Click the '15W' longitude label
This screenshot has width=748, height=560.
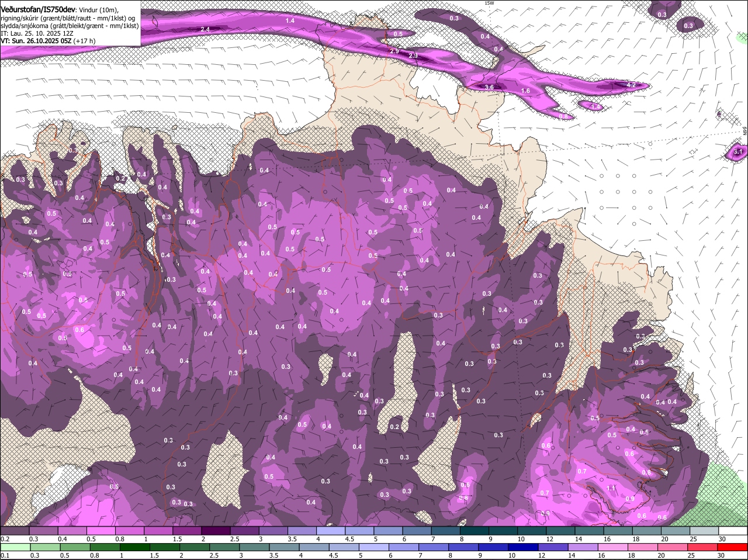(x=489, y=3)
